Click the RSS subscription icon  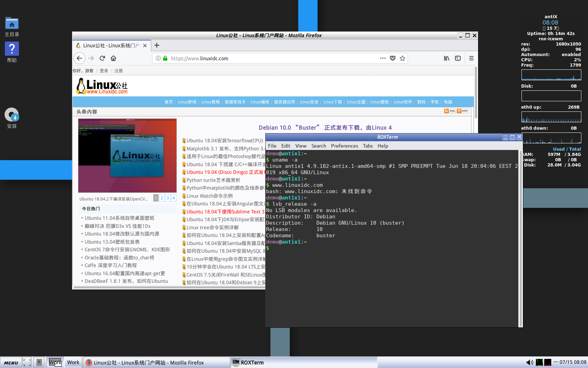(x=449, y=111)
